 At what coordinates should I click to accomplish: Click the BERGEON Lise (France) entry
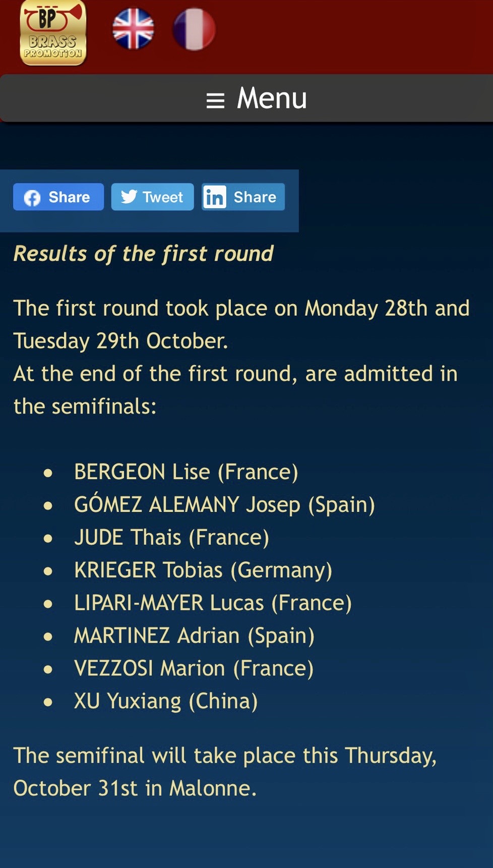click(186, 472)
